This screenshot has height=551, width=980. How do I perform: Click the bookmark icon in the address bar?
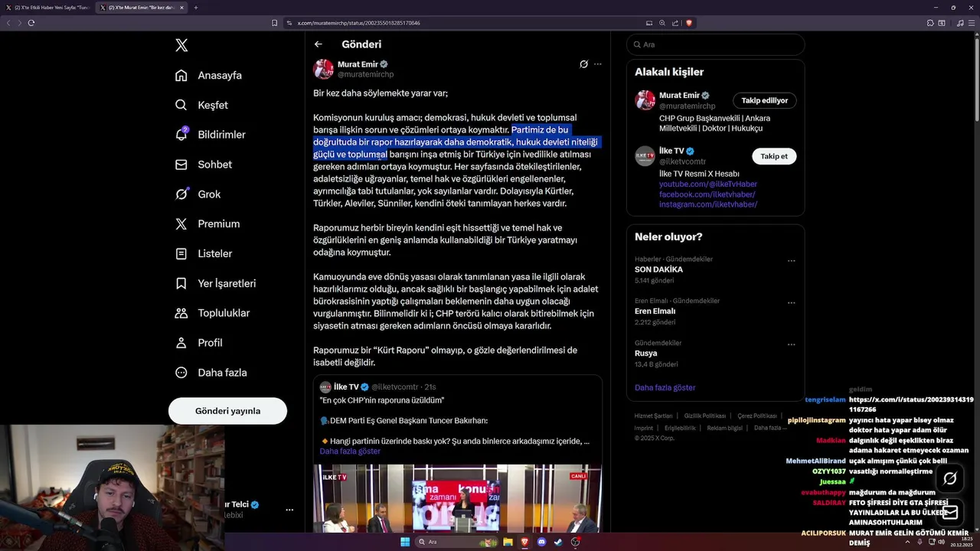(275, 23)
